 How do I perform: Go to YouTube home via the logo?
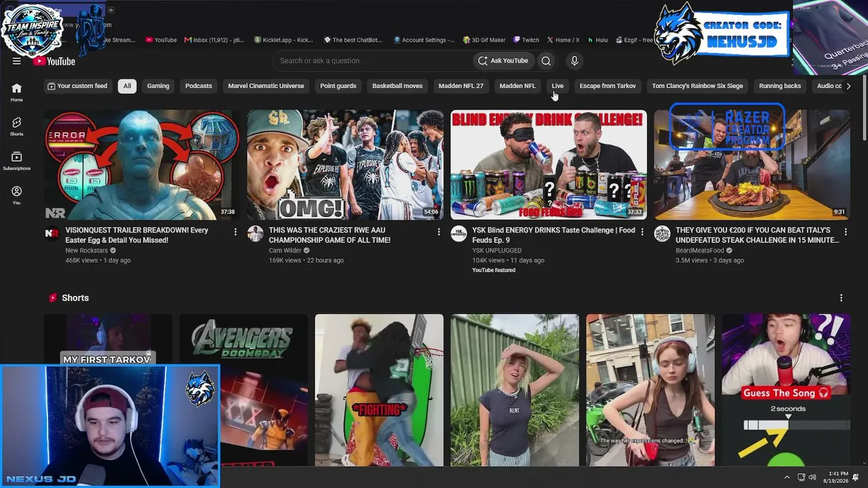click(x=54, y=61)
